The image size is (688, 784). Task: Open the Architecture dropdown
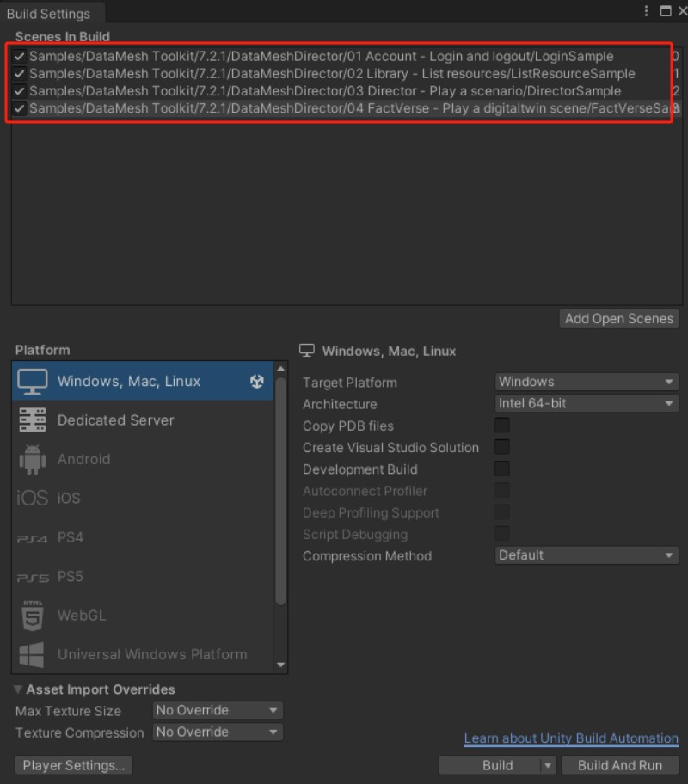coord(587,403)
